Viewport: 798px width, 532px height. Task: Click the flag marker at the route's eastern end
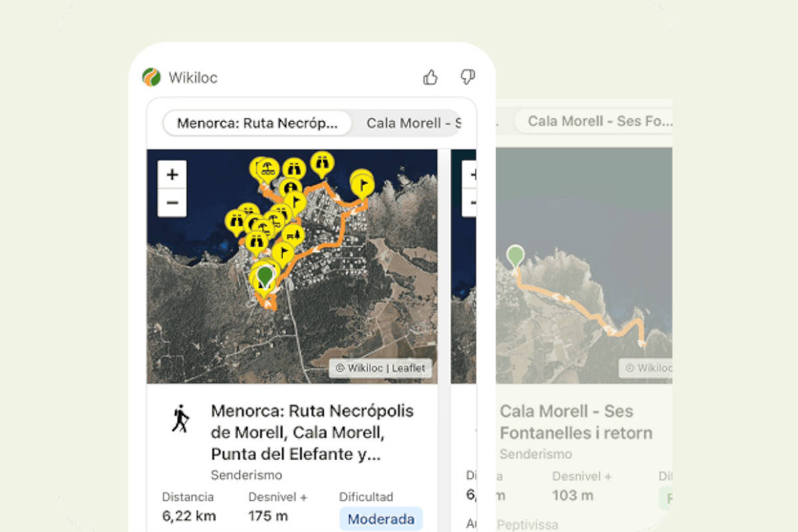[363, 185]
